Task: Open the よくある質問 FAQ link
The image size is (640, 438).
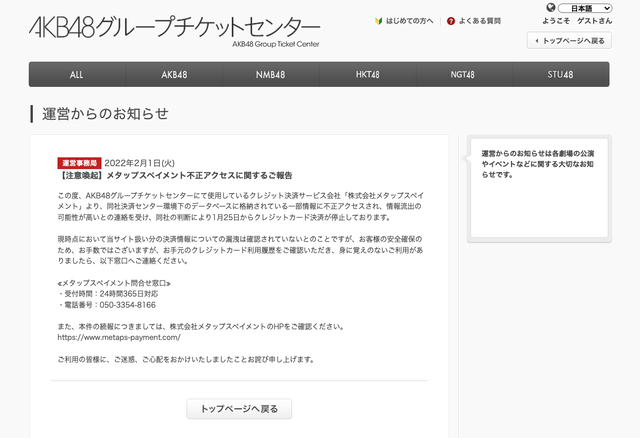Action: point(480,21)
